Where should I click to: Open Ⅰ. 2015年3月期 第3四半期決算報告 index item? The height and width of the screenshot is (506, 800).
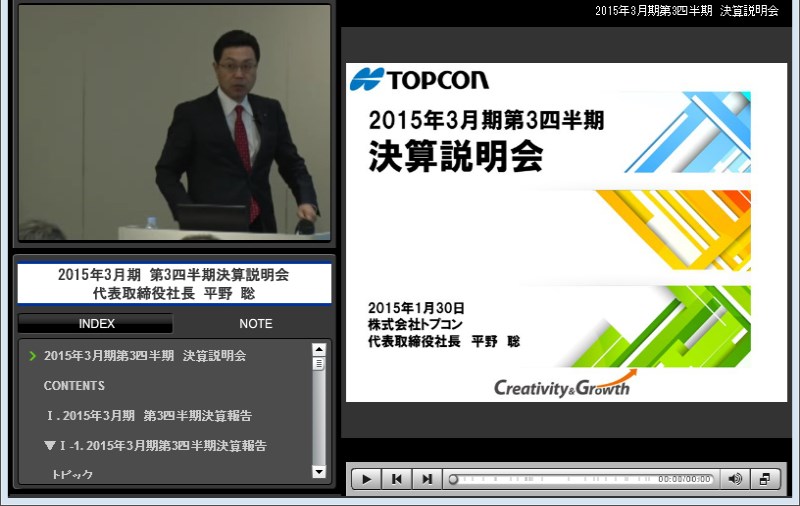pos(149,416)
